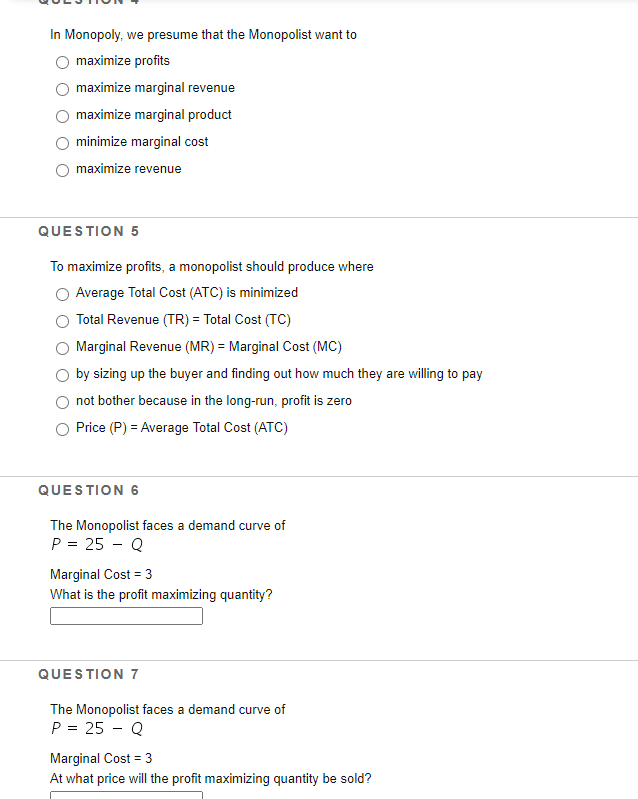Screen dimensions: 638x799
Task: Select the 'maximize profits' radio option
Action: (x=62, y=62)
